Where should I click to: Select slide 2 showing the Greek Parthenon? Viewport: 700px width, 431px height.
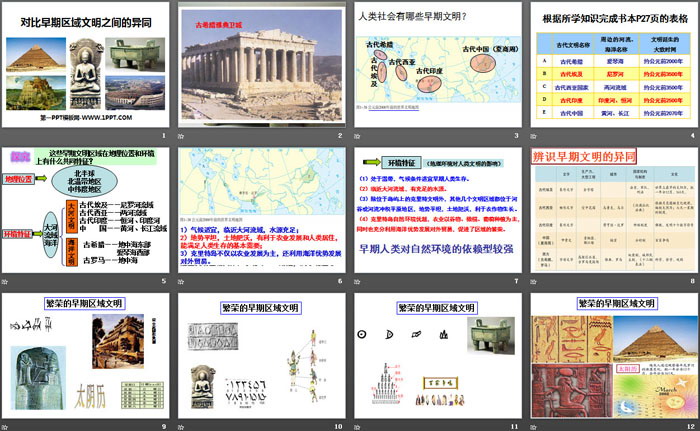tap(260, 66)
